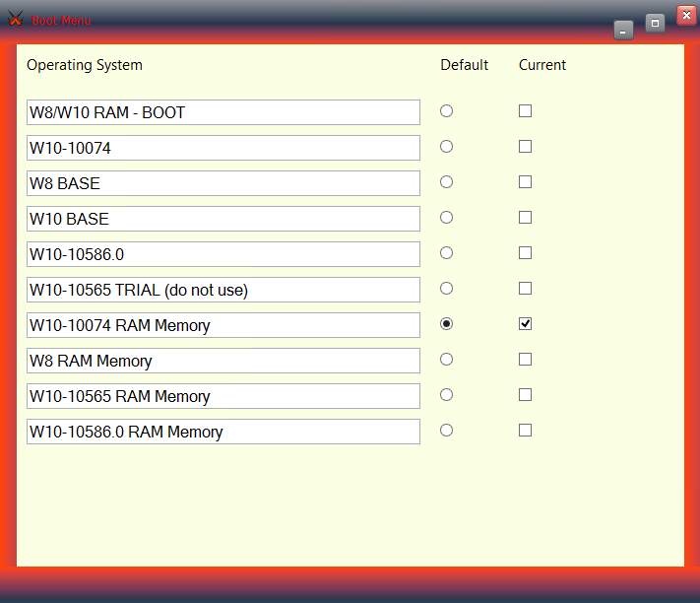Uncheck Current box for W10-10074 RAM Memory
Viewport: 700px width, 603px height.
pyautogui.click(x=525, y=324)
